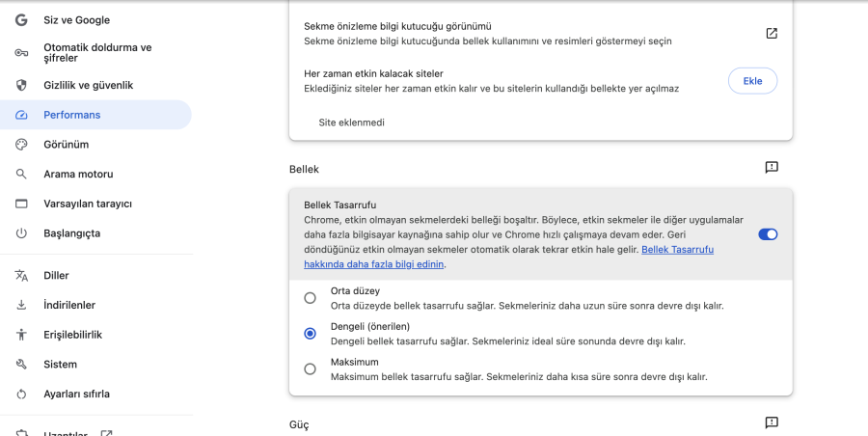Open tab preview card settings external link icon

tap(772, 34)
